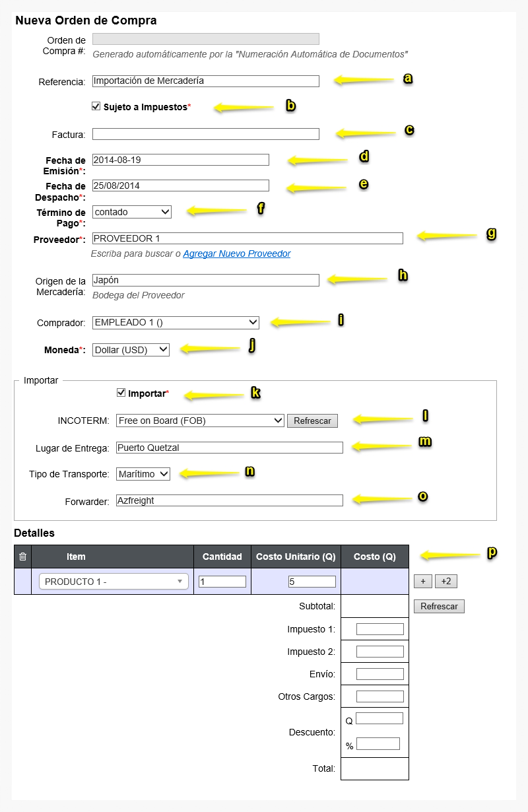Focus the Factura input field
The width and height of the screenshot is (528, 812).
[x=206, y=134]
